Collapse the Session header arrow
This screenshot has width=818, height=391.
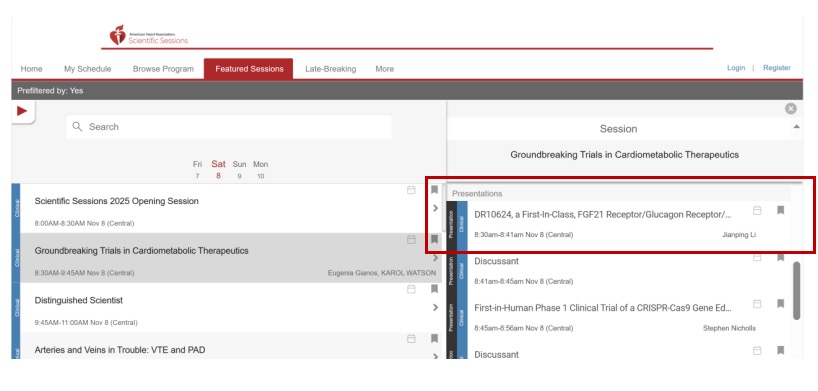coord(796,127)
